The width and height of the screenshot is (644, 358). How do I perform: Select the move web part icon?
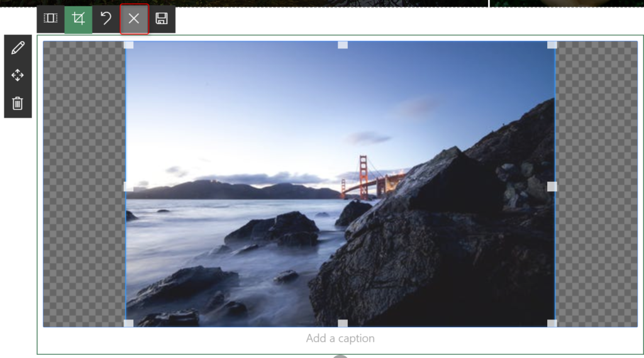point(18,76)
